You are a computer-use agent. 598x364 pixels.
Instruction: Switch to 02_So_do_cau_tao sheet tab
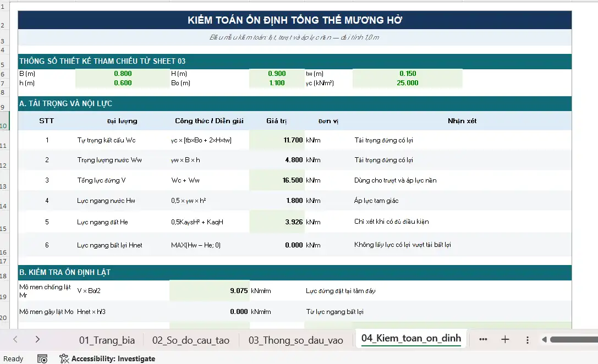[191, 340]
